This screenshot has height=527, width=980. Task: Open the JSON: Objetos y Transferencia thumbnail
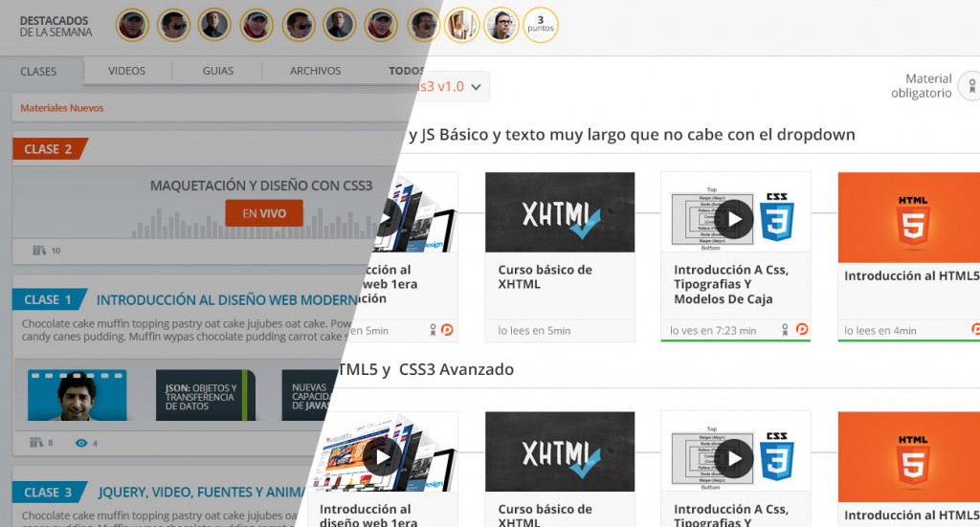click(x=206, y=395)
